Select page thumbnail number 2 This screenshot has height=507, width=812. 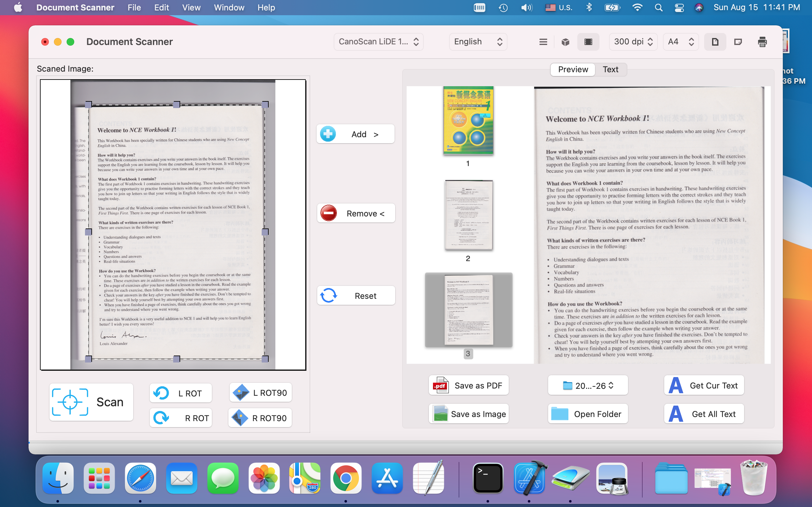coord(468,215)
